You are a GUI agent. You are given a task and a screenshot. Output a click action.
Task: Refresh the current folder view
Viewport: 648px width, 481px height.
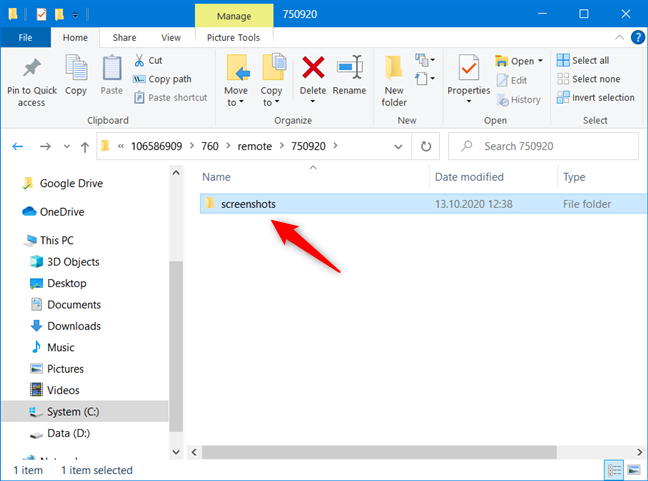pos(426,146)
